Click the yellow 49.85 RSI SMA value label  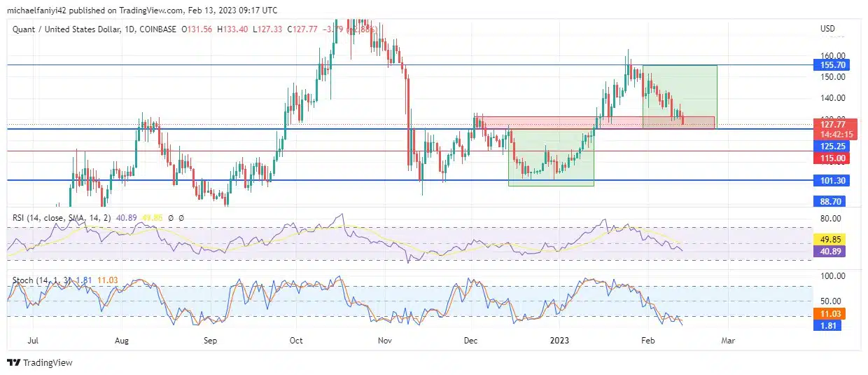point(829,239)
